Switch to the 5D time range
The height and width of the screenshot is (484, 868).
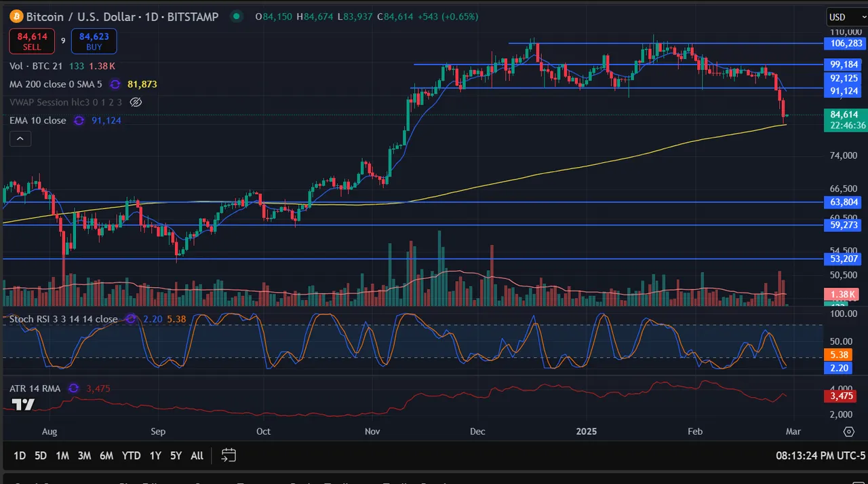41,455
